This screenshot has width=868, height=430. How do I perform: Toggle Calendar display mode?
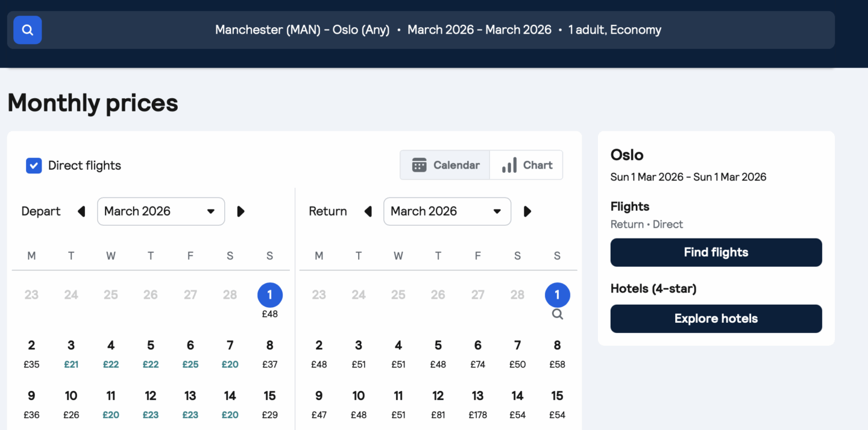[444, 164]
